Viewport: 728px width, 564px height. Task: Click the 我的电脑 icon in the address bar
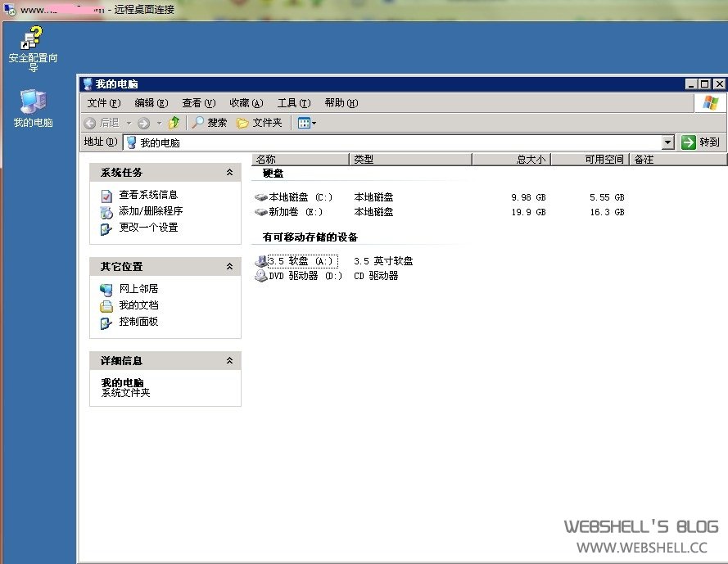click(131, 142)
